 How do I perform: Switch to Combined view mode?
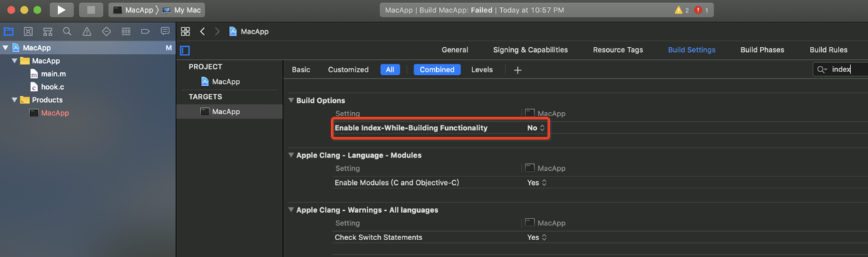(x=437, y=69)
